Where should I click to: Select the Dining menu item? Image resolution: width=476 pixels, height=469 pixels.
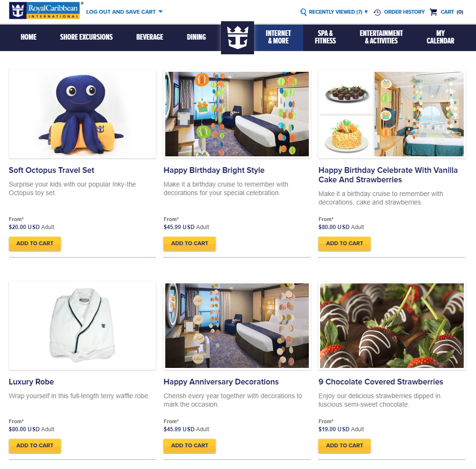[196, 37]
